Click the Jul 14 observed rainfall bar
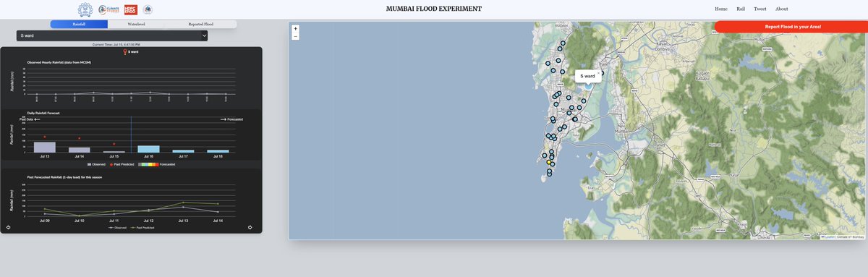 (x=80, y=150)
